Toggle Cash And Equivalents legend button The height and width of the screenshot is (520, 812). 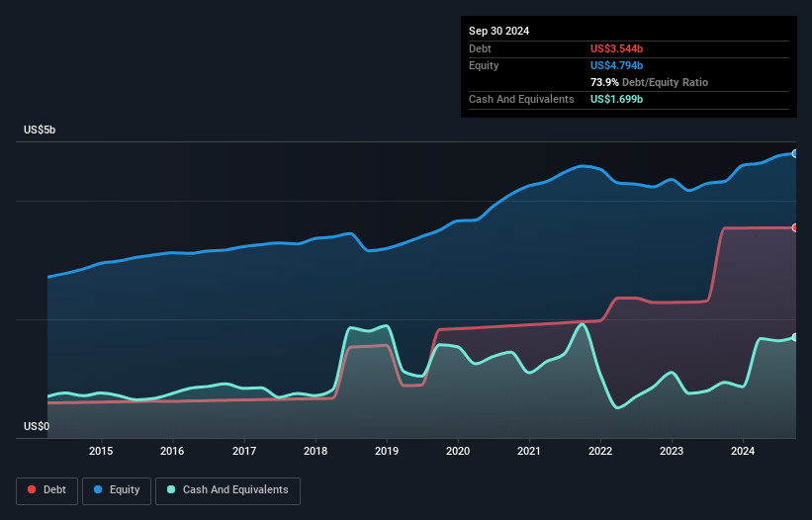pyautogui.click(x=227, y=490)
